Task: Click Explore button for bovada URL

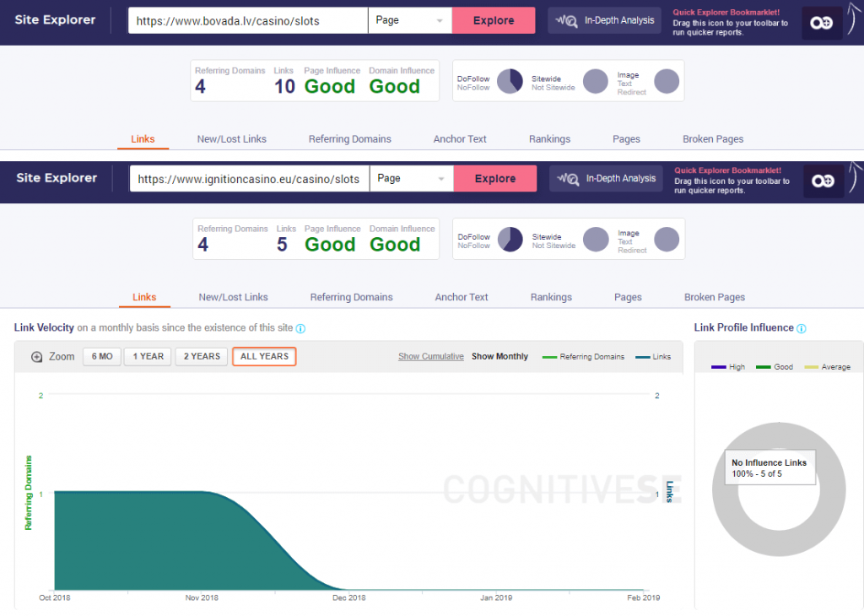Action: coord(494,20)
